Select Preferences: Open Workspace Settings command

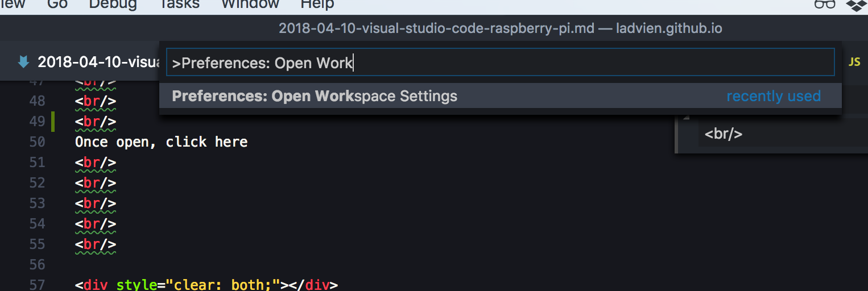click(x=315, y=96)
